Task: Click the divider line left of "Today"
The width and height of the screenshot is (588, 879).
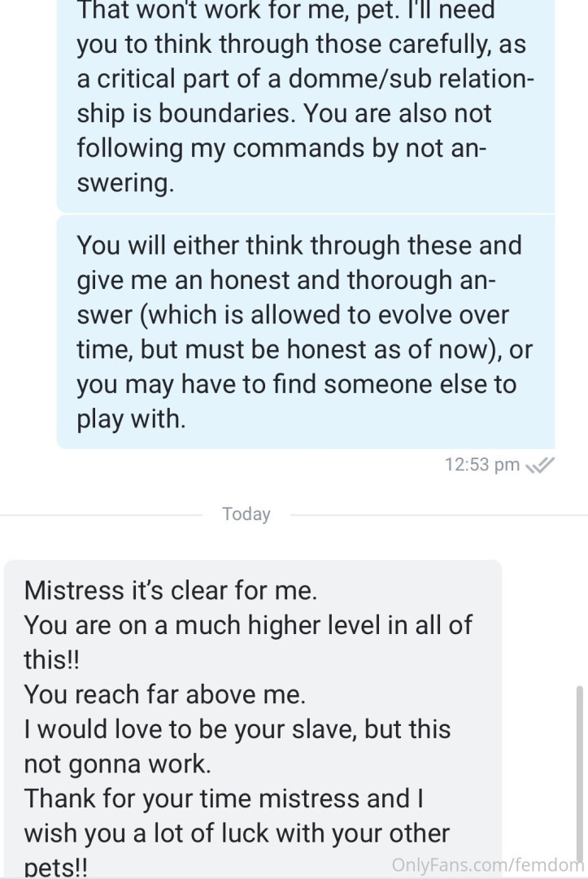Action: (102, 514)
